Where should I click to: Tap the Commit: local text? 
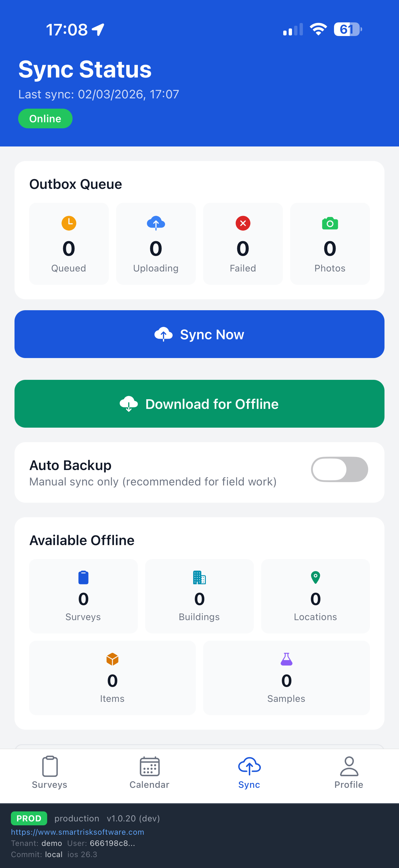click(37, 854)
